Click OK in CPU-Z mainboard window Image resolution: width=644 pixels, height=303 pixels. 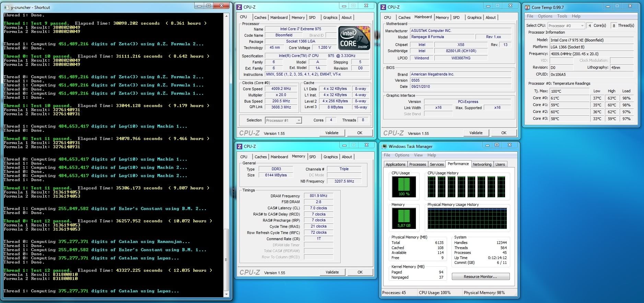coord(504,133)
